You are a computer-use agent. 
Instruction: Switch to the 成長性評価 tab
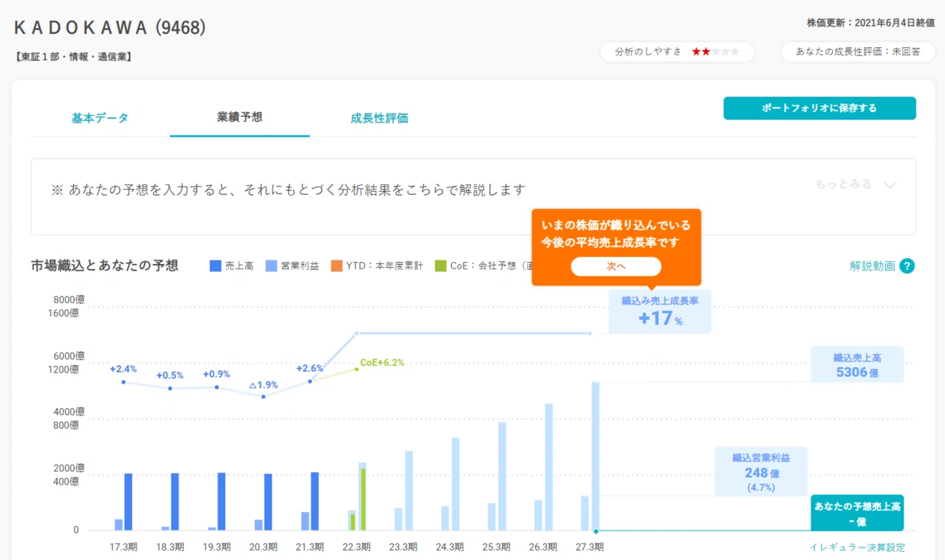coord(379,118)
